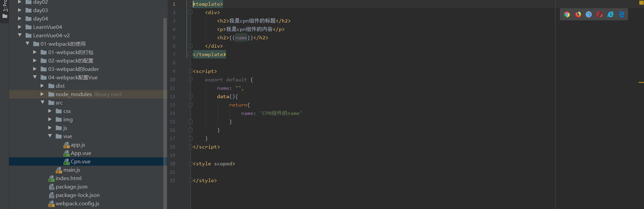This screenshot has width=644, height=209.
Task: Open in Edge browser icon
Action: pos(622,14)
